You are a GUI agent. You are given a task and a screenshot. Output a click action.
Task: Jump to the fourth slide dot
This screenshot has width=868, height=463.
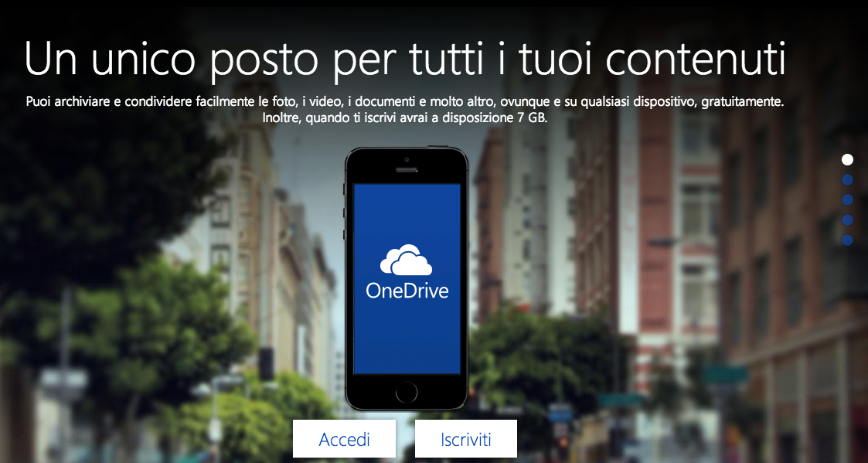point(847,220)
